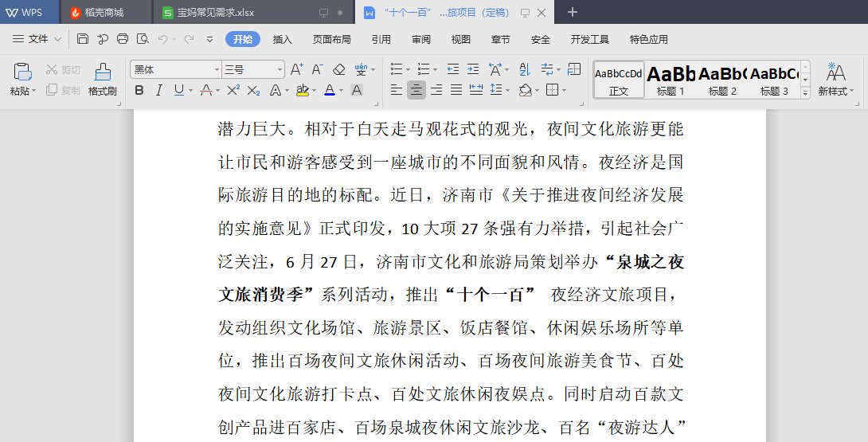This screenshot has width=868, height=442.
Task: Toggle Underline formatting (U)
Action: point(179,90)
